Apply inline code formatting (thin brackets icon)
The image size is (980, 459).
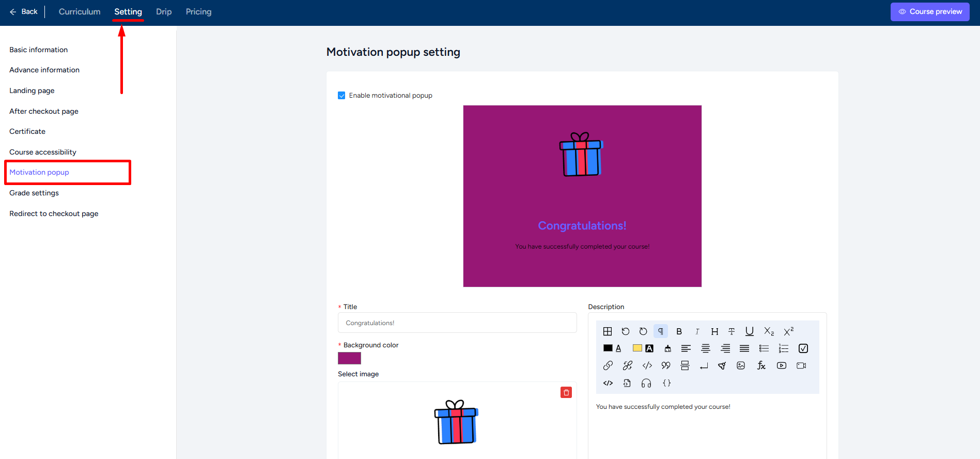[x=647, y=365]
